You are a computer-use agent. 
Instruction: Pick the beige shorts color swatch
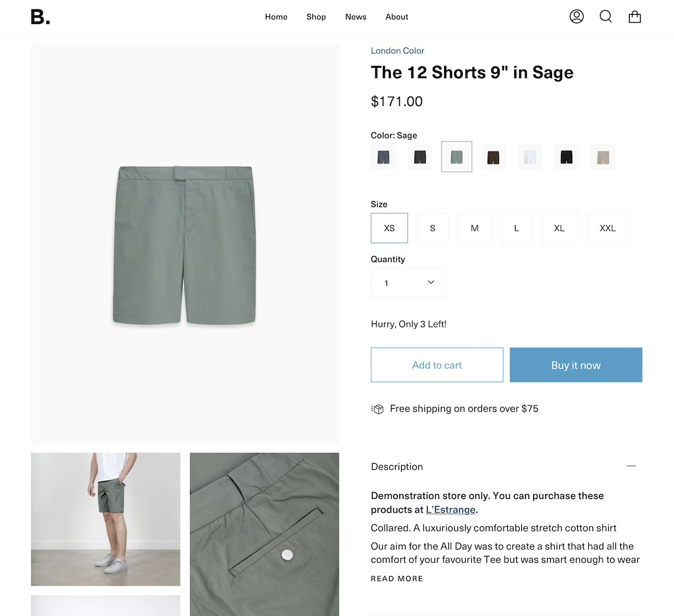tap(603, 157)
